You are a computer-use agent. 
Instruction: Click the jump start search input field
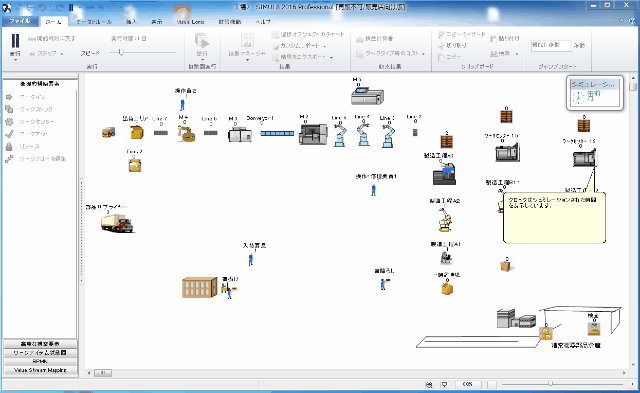[551, 45]
